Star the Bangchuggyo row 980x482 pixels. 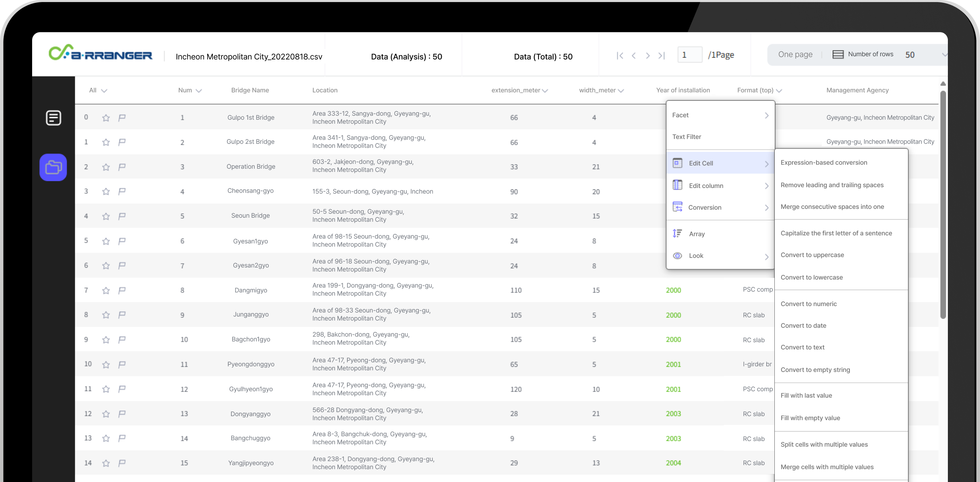tap(106, 438)
